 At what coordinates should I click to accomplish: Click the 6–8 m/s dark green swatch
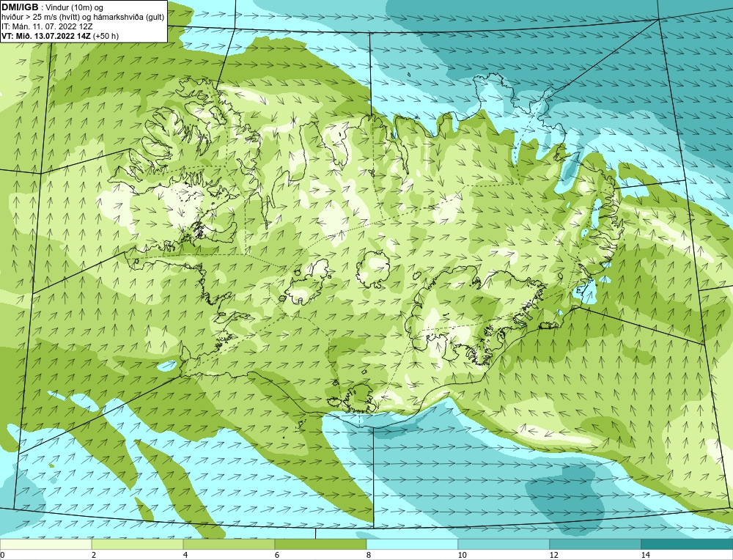pos(321,544)
